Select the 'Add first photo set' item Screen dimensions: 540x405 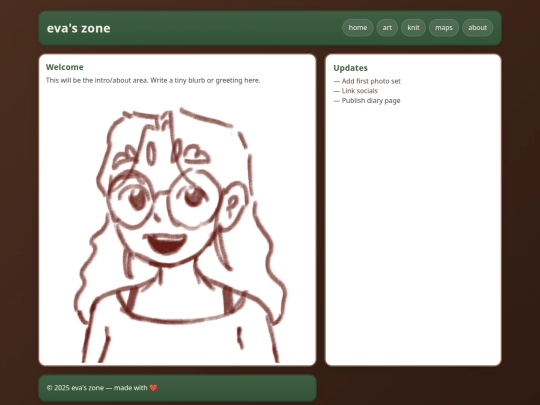(367, 81)
